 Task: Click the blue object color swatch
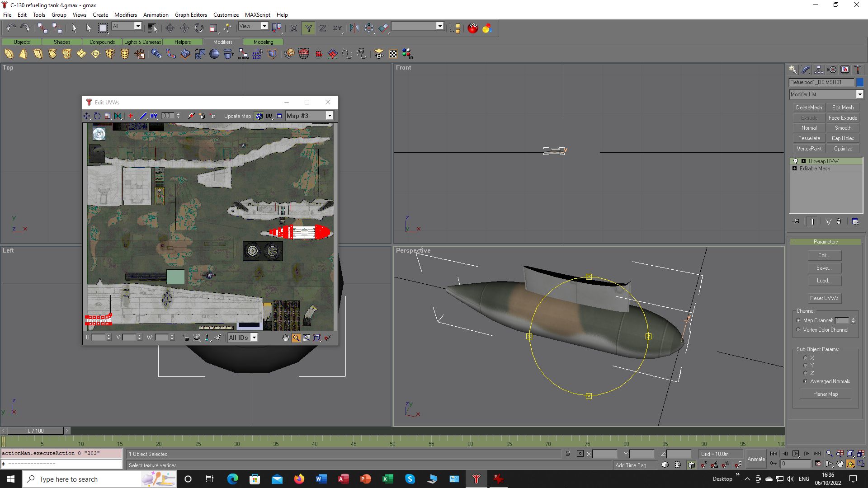click(860, 82)
